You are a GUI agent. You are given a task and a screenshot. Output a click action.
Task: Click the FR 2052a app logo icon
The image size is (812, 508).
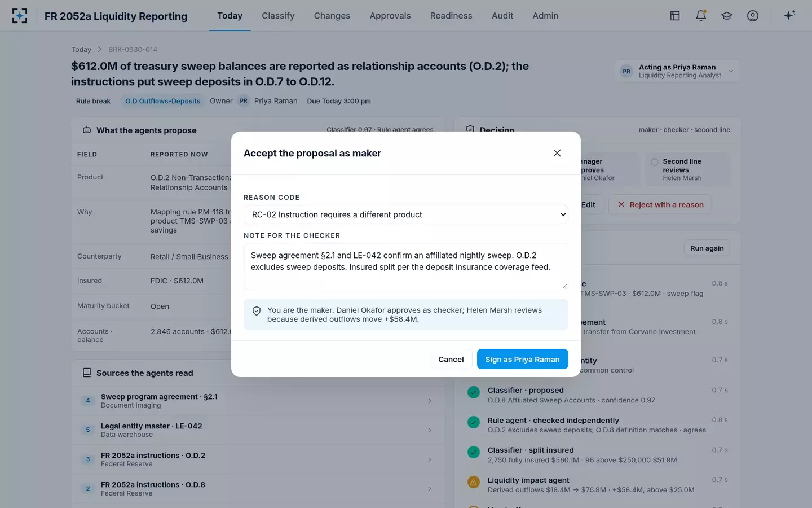20,16
